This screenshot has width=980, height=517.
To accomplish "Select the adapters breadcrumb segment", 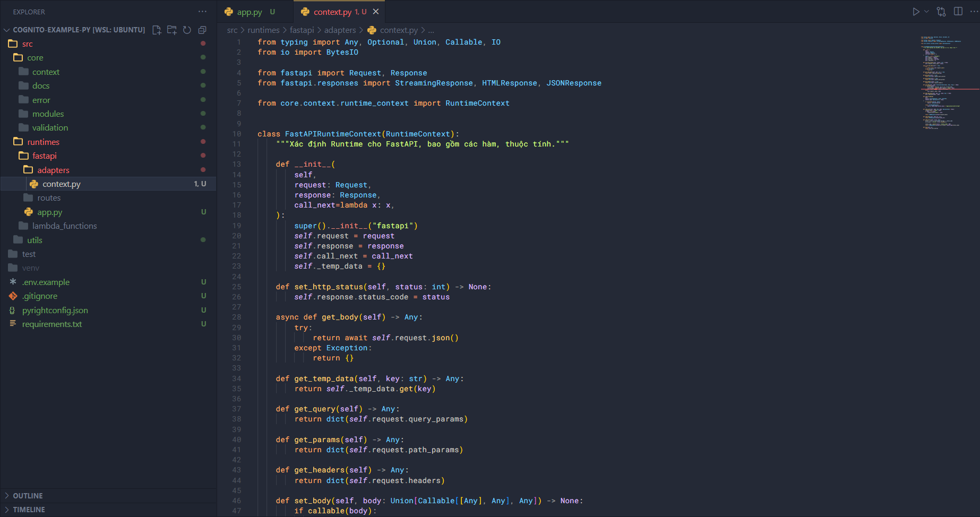I will pyautogui.click(x=340, y=30).
